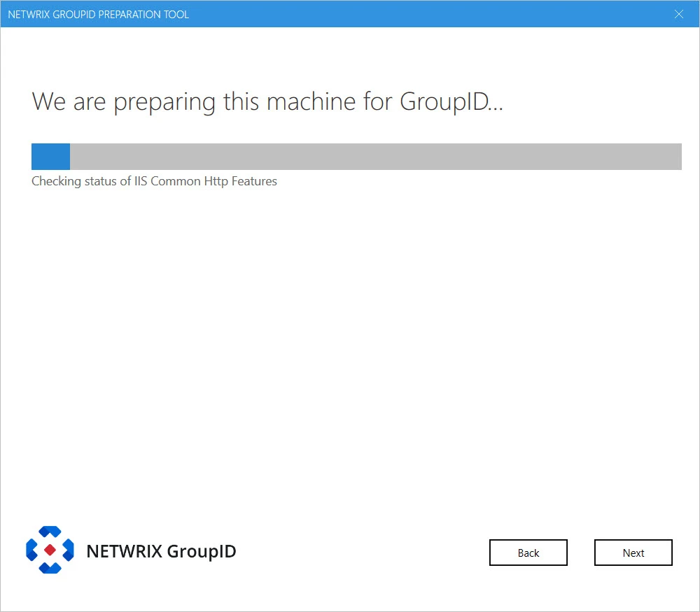Click the 'NETWRIX GROUPID PREPARATION TOOL' title text
This screenshot has height=612, width=700.
(98, 14)
